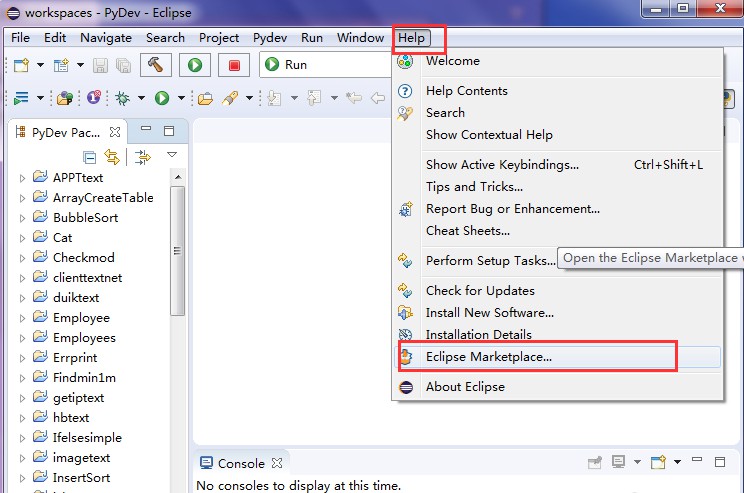
Task: Select the duiktext project
Action: 76,298
